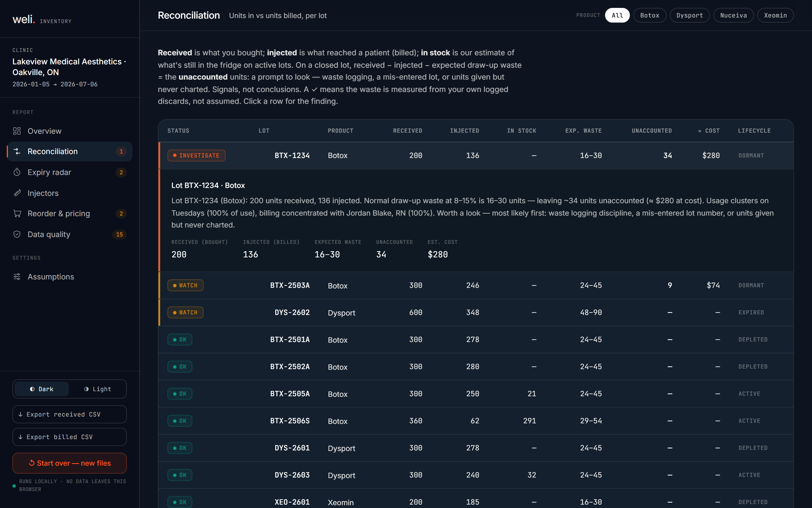Filter products by Botox
The image size is (812, 508).
(x=650, y=16)
